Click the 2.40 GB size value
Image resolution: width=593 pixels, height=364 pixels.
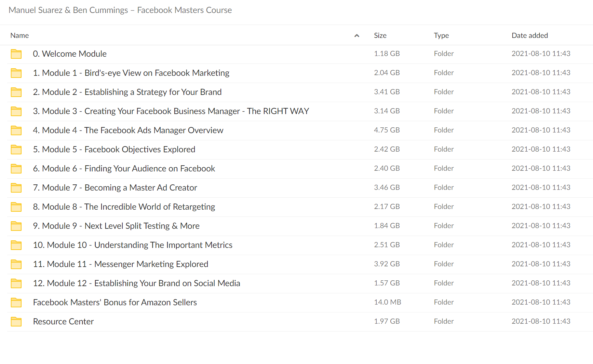click(x=387, y=168)
